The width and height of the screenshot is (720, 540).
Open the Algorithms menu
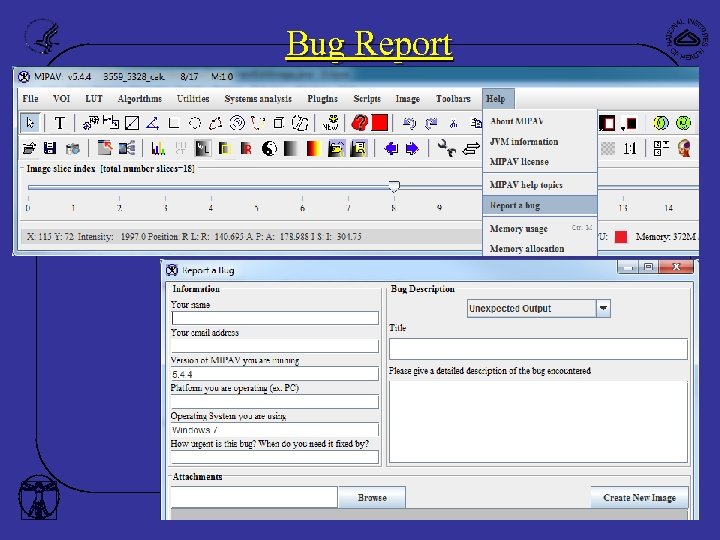140,99
